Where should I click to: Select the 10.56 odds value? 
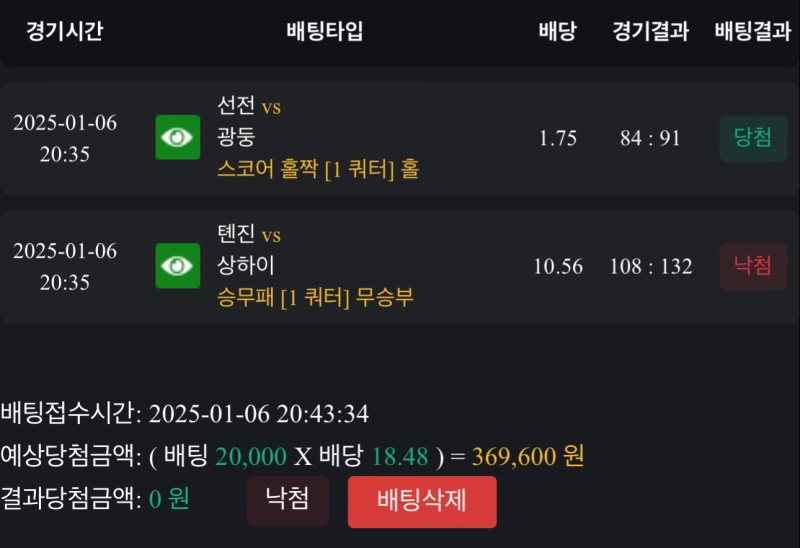coord(557,266)
